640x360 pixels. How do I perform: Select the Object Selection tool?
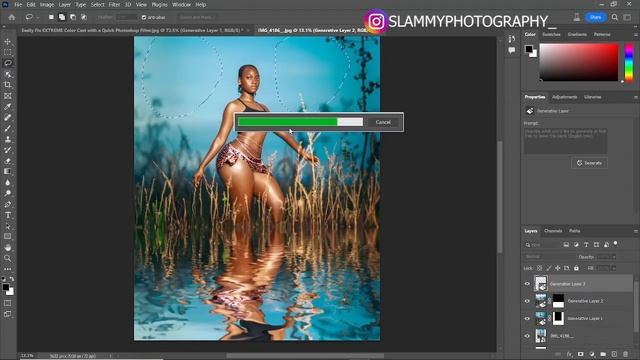8,74
